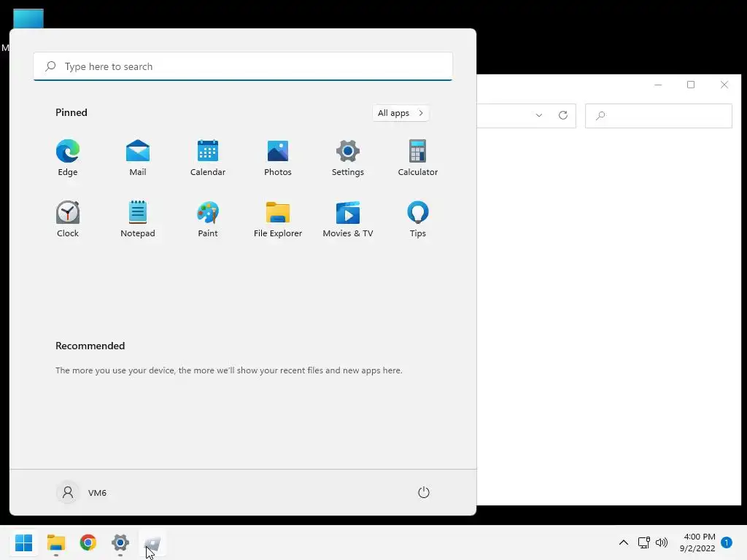Open Photos from Start menu
The width and height of the screenshot is (747, 560).
coord(278,158)
